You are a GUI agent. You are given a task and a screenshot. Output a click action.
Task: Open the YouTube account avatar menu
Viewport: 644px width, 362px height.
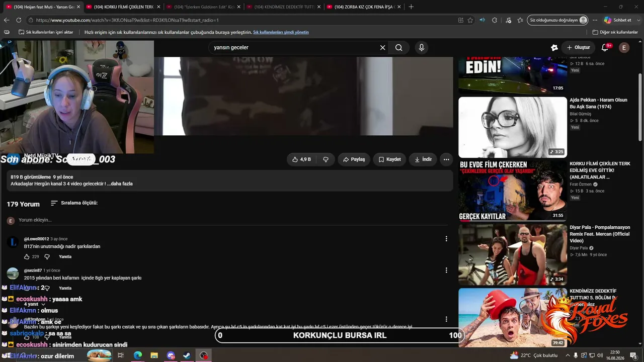624,48
